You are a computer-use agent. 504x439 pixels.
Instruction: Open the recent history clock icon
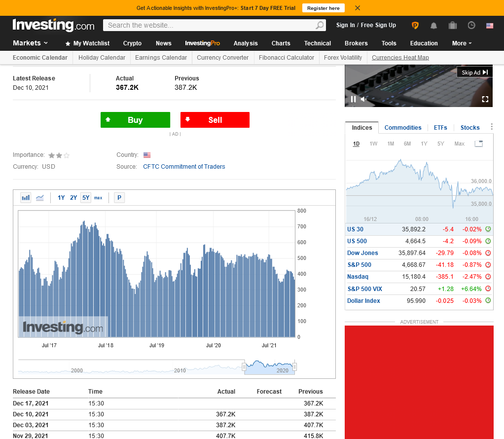[471, 25]
